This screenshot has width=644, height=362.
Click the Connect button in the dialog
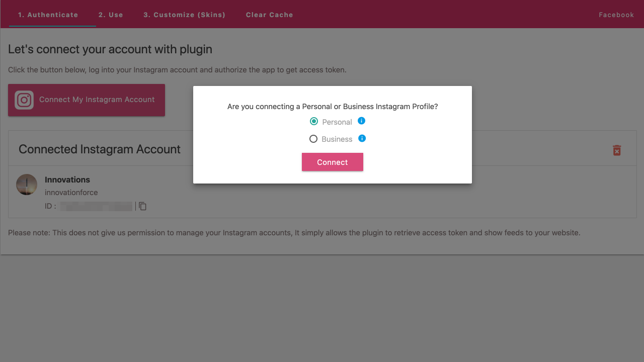click(333, 162)
